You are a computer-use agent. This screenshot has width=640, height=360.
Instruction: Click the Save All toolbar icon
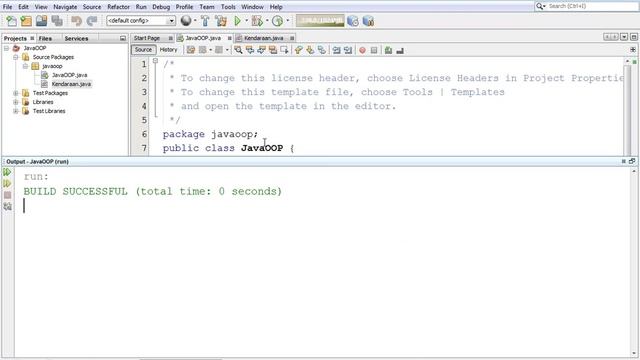tap(57, 21)
